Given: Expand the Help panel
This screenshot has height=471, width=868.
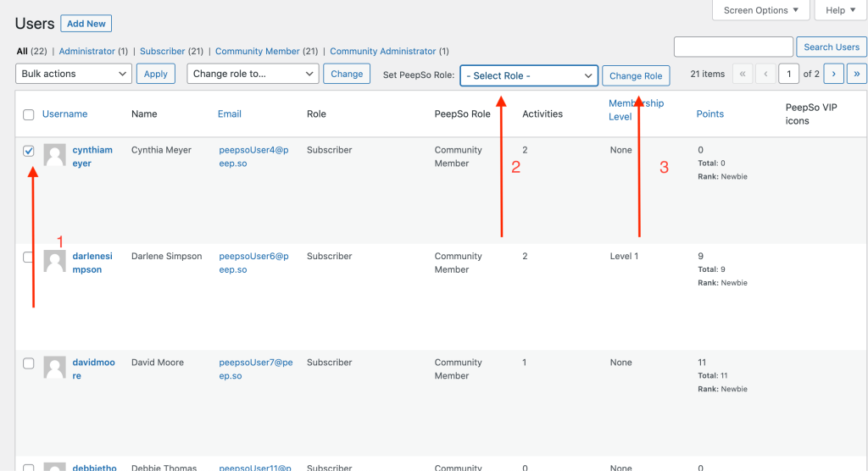Looking at the screenshot, I should point(840,10).
